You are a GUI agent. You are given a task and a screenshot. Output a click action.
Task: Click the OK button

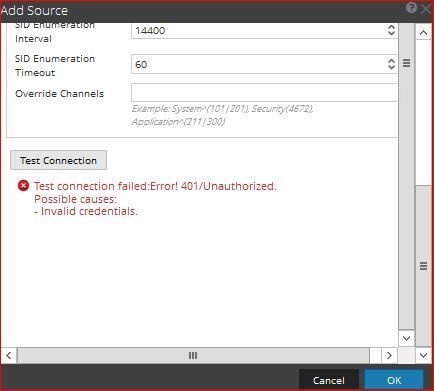(x=394, y=380)
